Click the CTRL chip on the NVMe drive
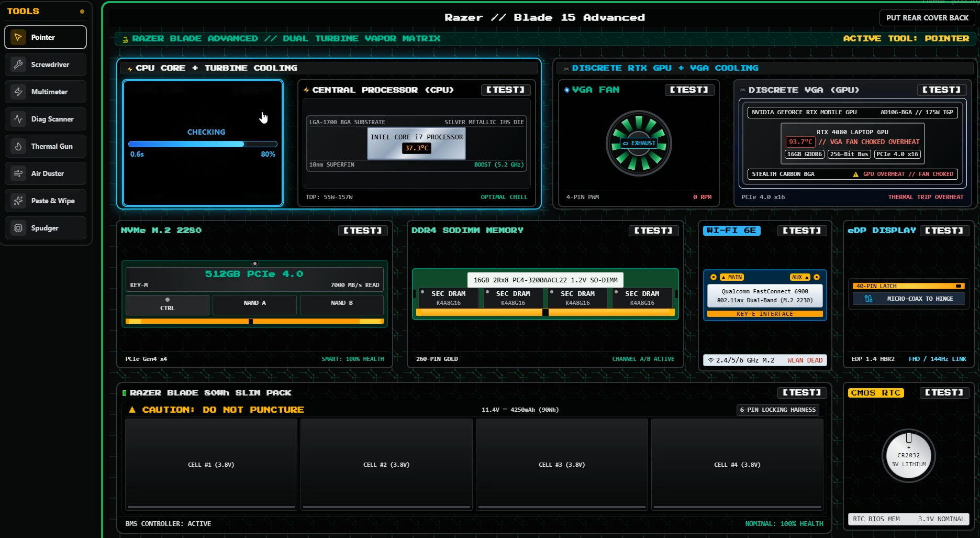This screenshot has height=538, width=980. 168,304
